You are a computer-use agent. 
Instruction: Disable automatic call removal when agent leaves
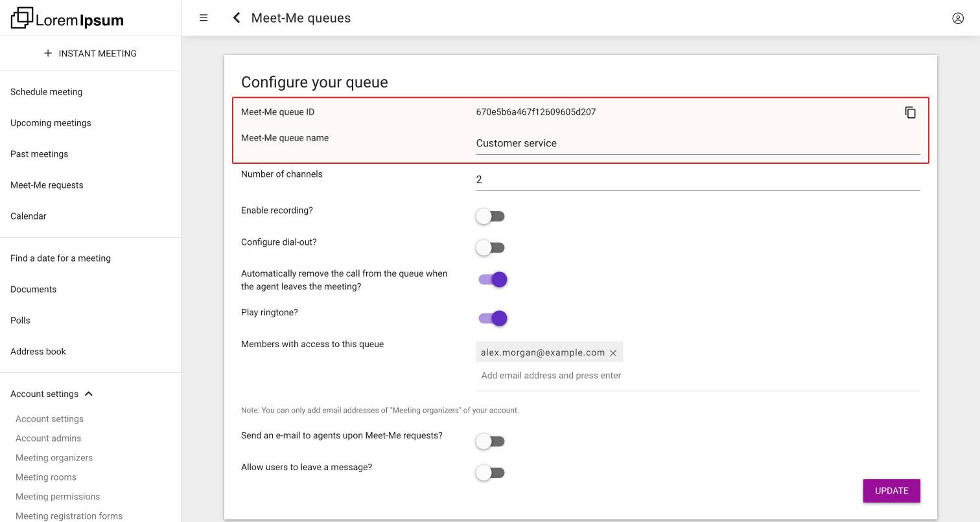(493, 279)
